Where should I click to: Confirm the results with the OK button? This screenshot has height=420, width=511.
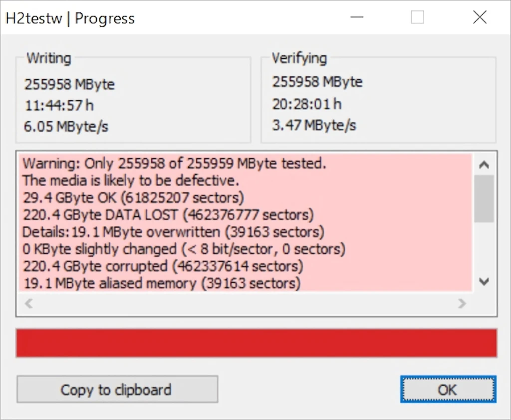(x=448, y=390)
